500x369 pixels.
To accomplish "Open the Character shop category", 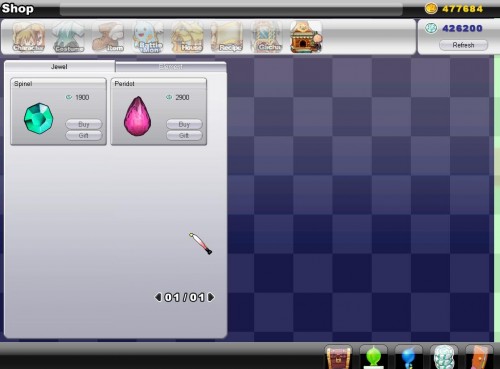I will pos(28,37).
